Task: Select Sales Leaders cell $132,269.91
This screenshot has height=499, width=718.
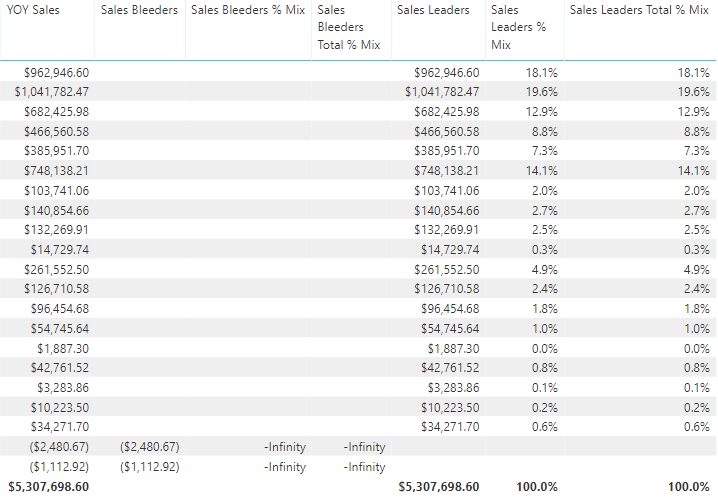Action: (447, 230)
